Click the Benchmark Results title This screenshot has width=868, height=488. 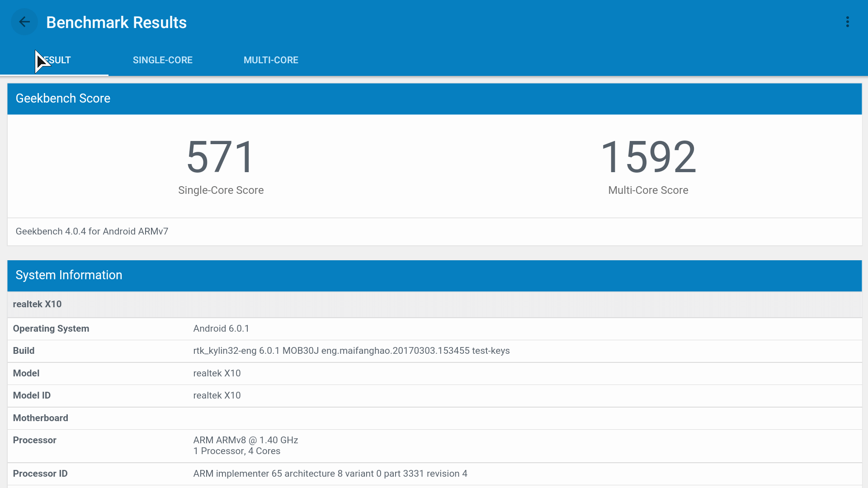coord(116,22)
